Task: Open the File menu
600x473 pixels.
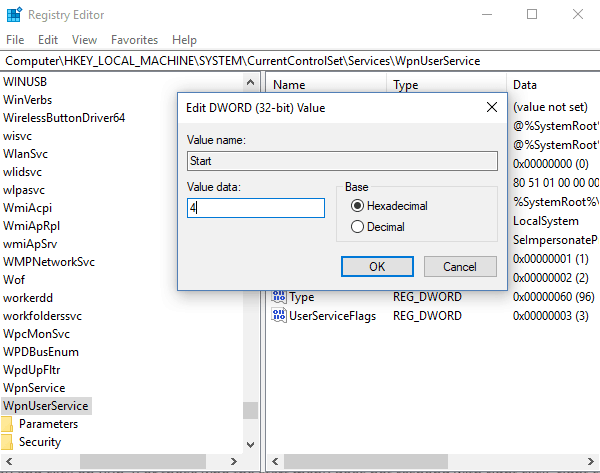Action: tap(15, 40)
